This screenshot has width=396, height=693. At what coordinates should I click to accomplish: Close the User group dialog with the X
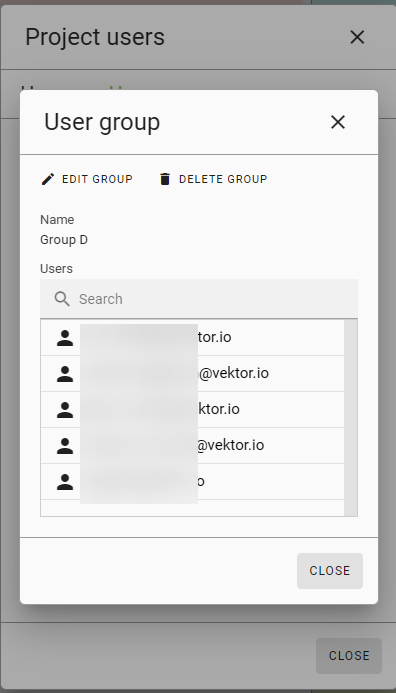coord(338,122)
